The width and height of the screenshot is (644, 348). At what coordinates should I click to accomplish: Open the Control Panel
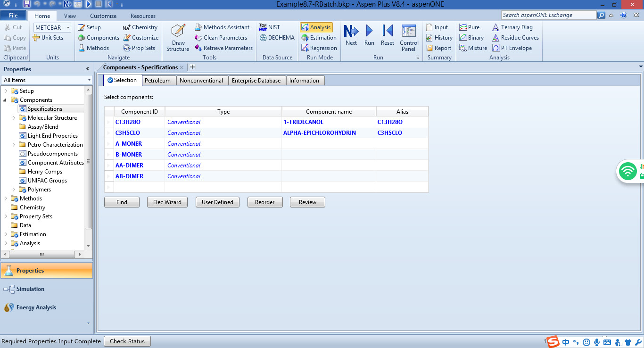pos(409,38)
